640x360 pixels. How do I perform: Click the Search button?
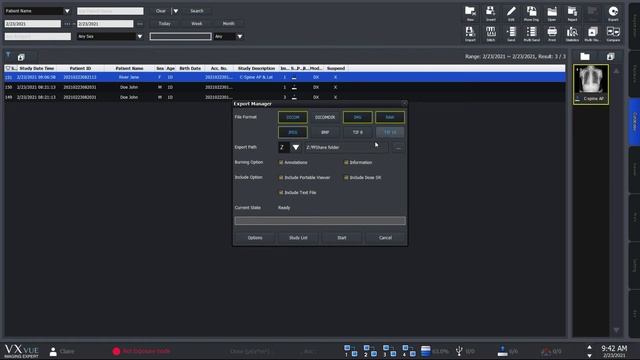point(197,11)
